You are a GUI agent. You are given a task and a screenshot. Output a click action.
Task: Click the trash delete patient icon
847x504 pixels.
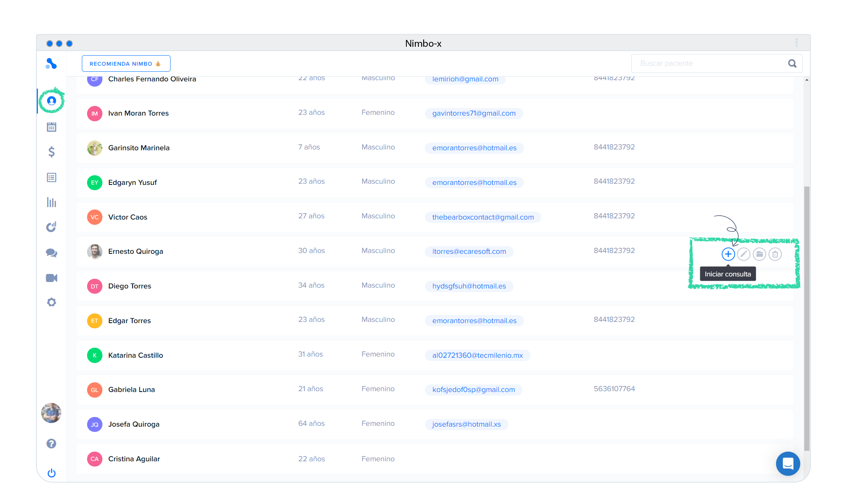[775, 254]
